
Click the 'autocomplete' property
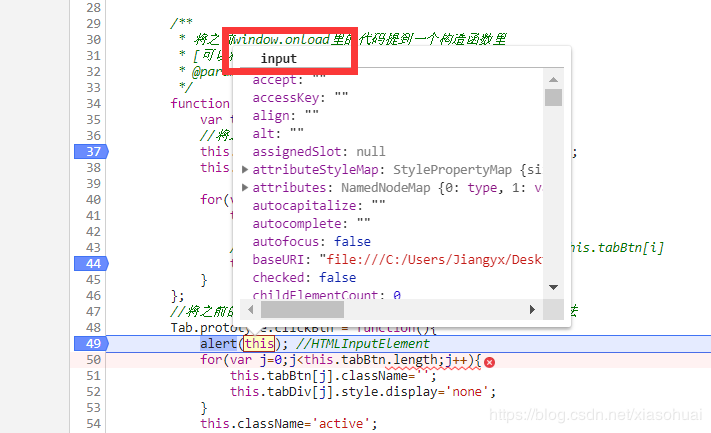tap(297, 224)
